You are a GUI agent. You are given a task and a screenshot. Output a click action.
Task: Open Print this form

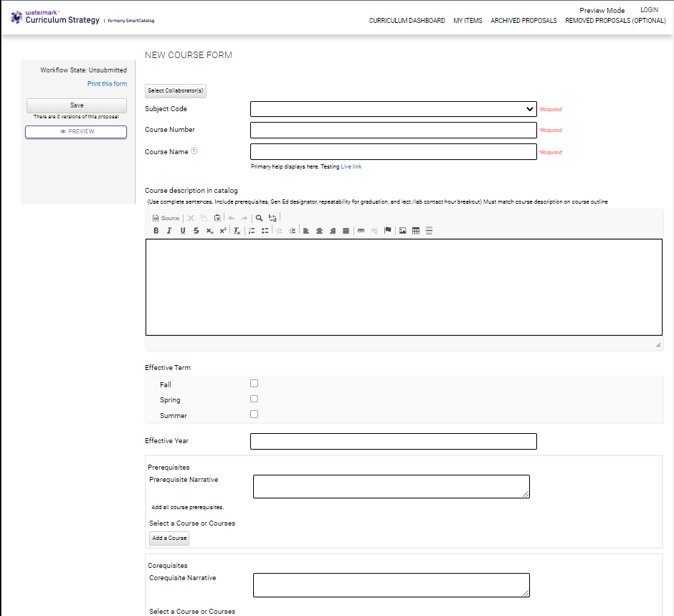pos(107,83)
